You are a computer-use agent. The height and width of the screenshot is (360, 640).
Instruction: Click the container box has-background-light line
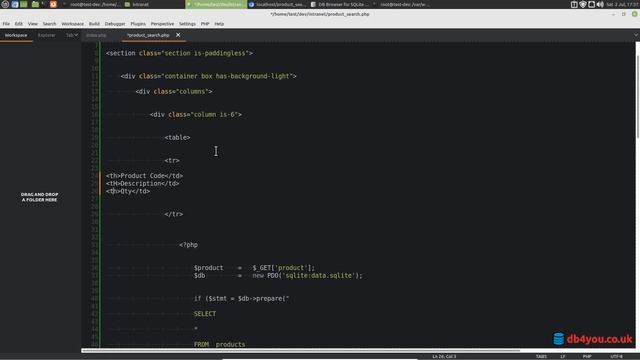coord(209,76)
